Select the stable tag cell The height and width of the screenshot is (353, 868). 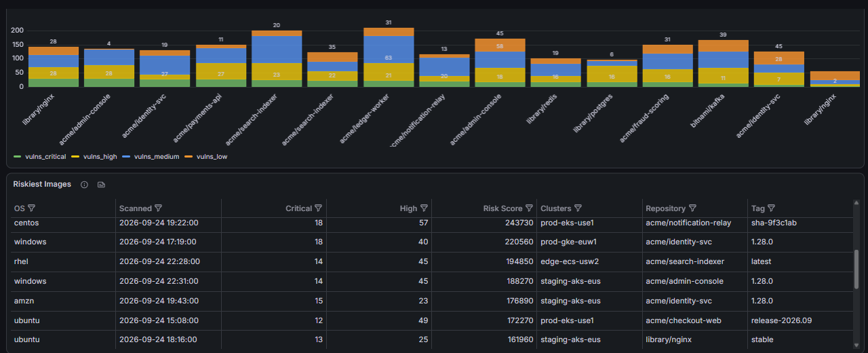coord(800,339)
